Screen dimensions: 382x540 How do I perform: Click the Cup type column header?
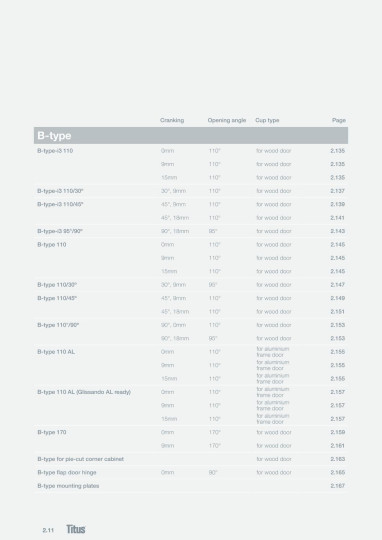(267, 120)
